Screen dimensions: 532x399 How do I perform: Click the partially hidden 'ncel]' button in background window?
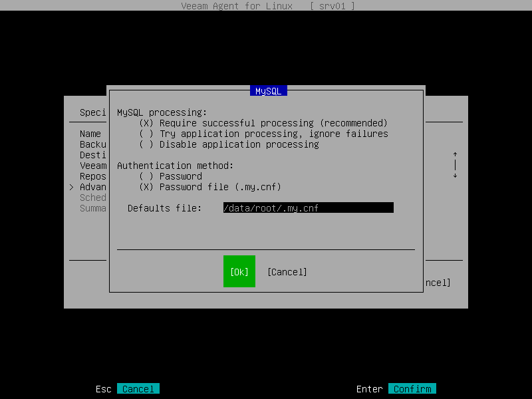pos(438,283)
